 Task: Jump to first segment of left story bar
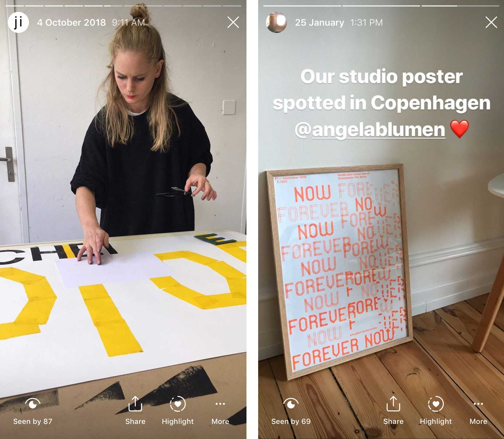14,6
